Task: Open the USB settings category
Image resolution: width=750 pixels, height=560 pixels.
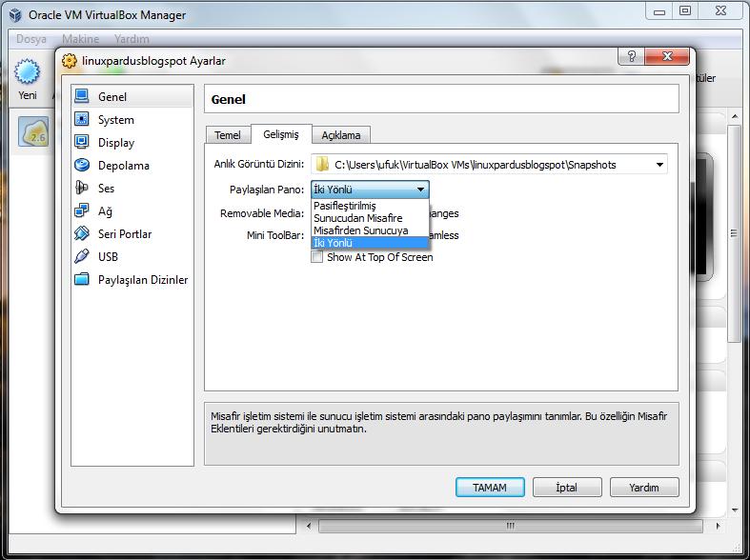Action: pyautogui.click(x=132, y=256)
